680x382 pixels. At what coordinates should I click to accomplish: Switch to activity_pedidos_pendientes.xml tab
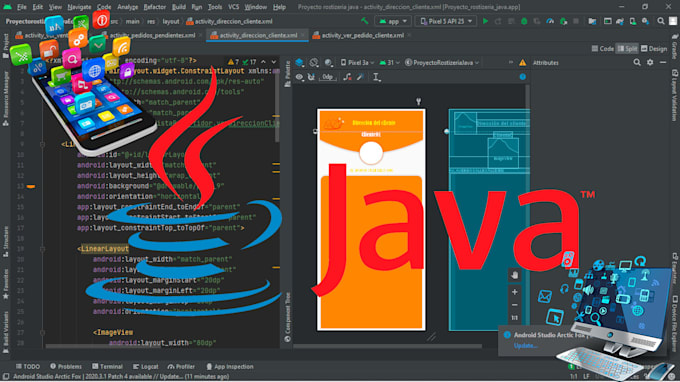point(152,35)
